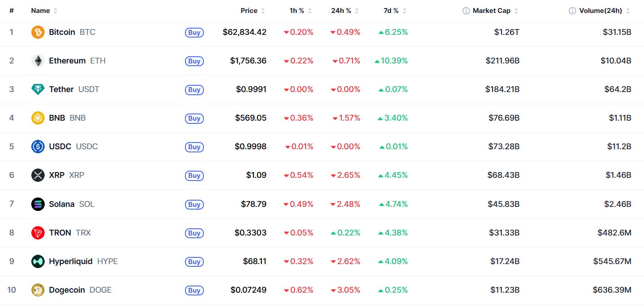Sort by rank using the # header
The image size is (644, 307).
pos(12,11)
